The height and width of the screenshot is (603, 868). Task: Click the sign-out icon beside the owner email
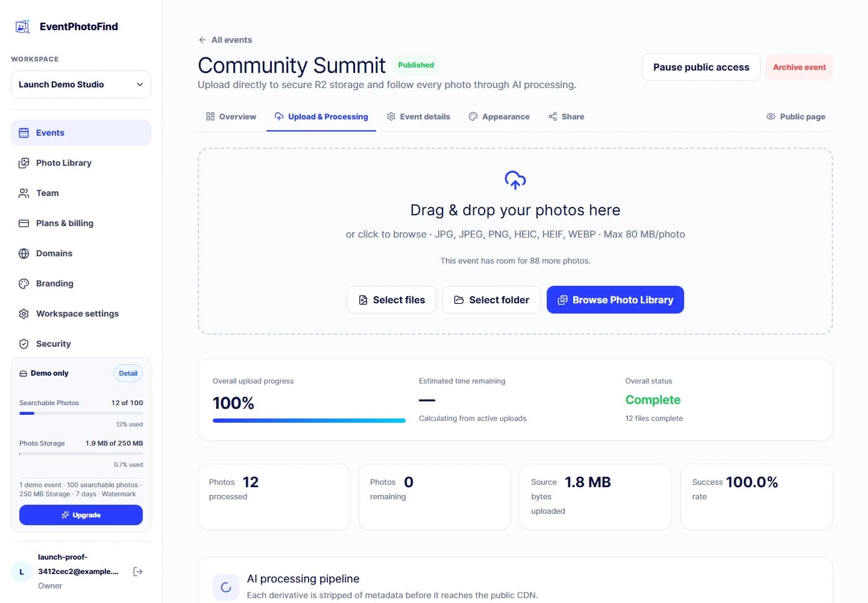pos(138,572)
